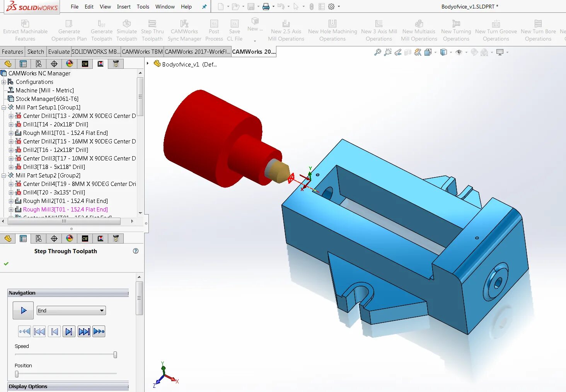This screenshot has height=392, width=566.
Task: Expand the Bodyofvice_v1 flyout tree
Action: coord(148,63)
